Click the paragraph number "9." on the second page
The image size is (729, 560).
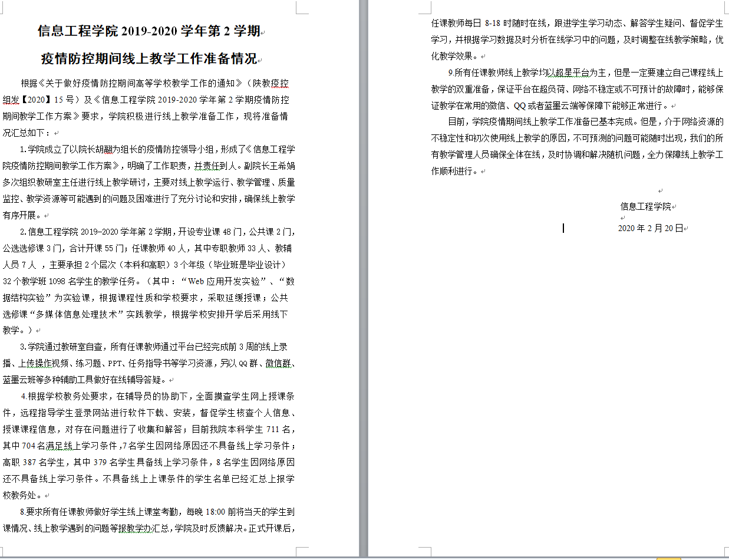[451, 73]
